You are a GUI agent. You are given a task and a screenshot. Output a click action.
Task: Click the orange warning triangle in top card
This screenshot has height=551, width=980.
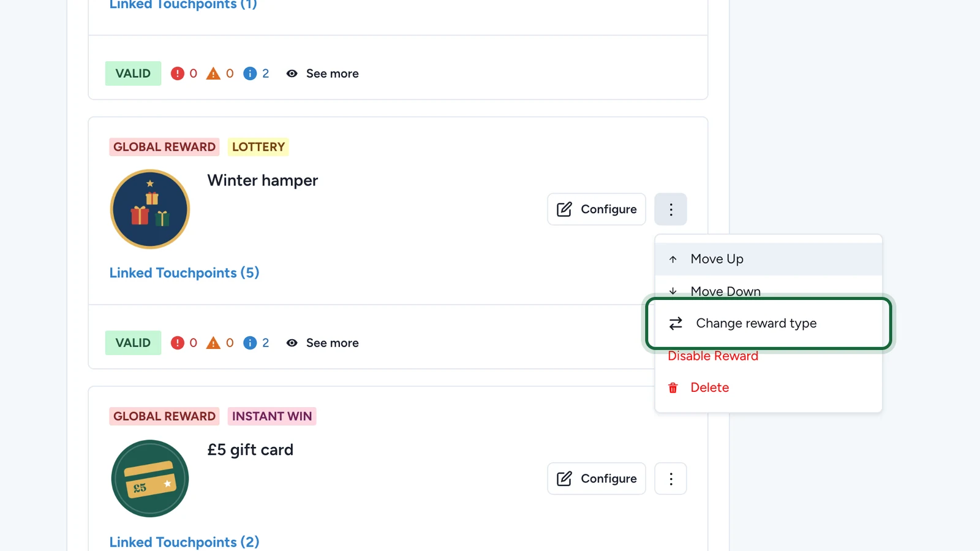coord(213,73)
